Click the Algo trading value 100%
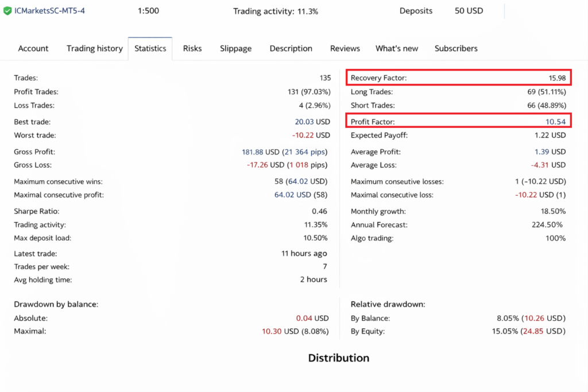The image size is (588, 392). click(555, 238)
